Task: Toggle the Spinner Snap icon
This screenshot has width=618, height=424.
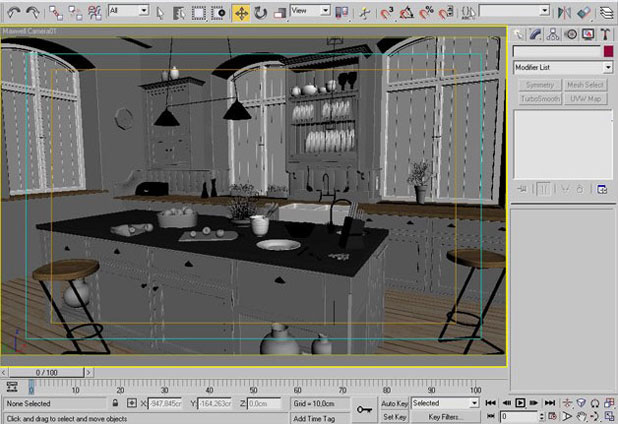Action: (446, 13)
